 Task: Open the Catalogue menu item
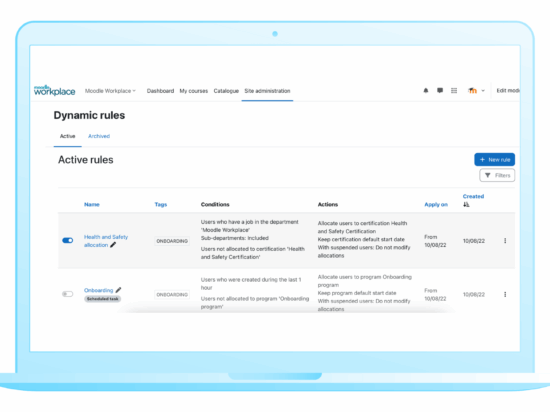point(226,91)
